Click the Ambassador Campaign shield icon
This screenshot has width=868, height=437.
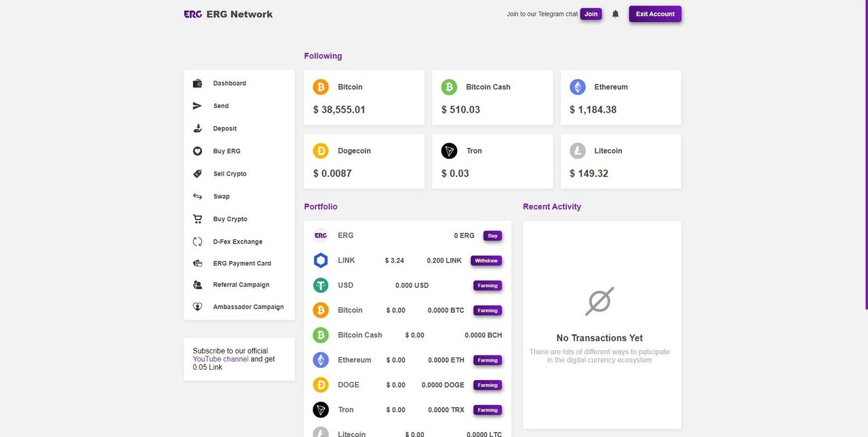pyautogui.click(x=197, y=307)
